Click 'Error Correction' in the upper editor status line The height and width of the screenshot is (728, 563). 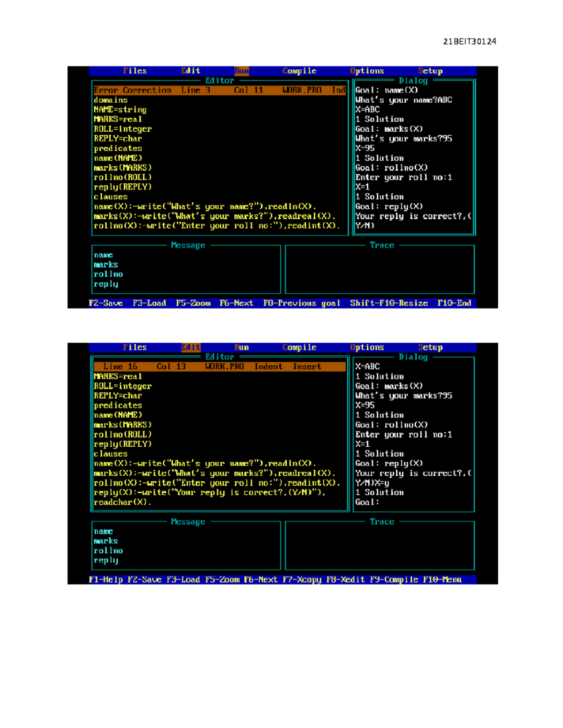(132, 90)
